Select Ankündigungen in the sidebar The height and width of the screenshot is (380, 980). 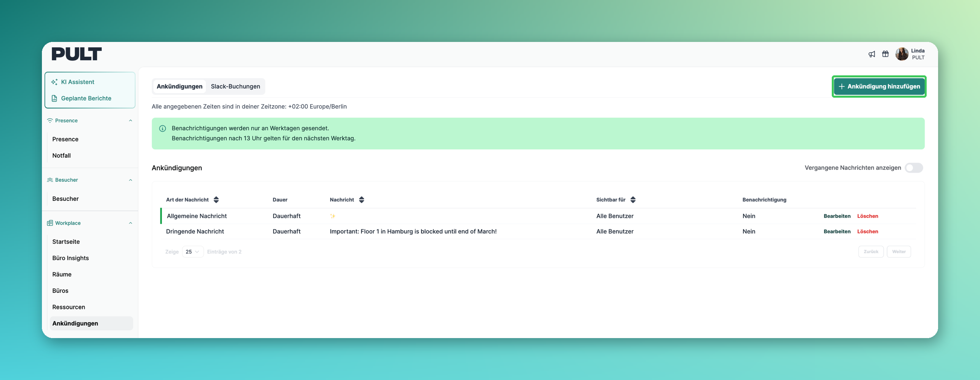tap(91, 324)
